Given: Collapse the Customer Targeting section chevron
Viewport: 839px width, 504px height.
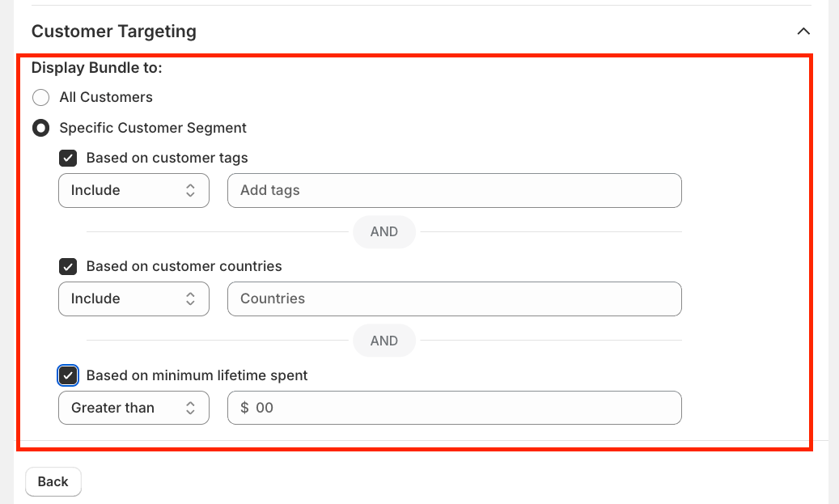Looking at the screenshot, I should click(x=803, y=32).
